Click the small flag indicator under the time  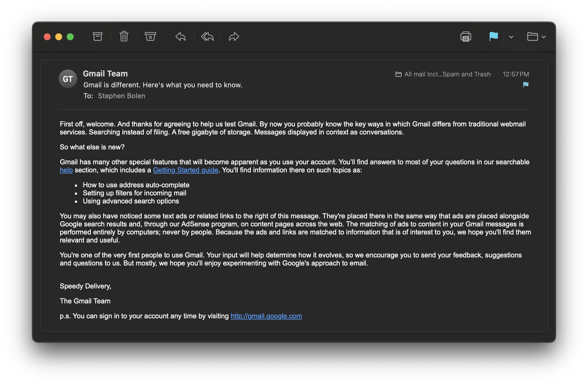pos(526,85)
